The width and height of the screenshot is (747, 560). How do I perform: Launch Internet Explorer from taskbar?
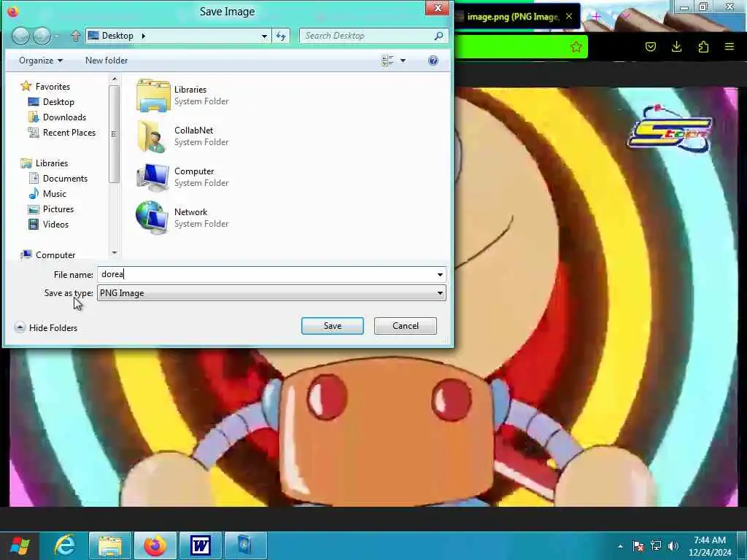[65, 545]
